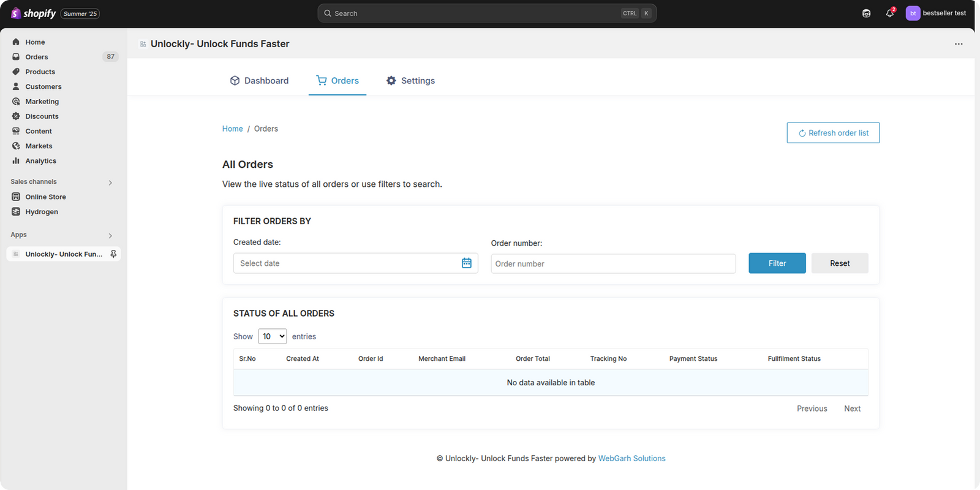Open the sidekick icon in top bar
Image resolution: width=980 pixels, height=490 pixels.
[x=866, y=13]
